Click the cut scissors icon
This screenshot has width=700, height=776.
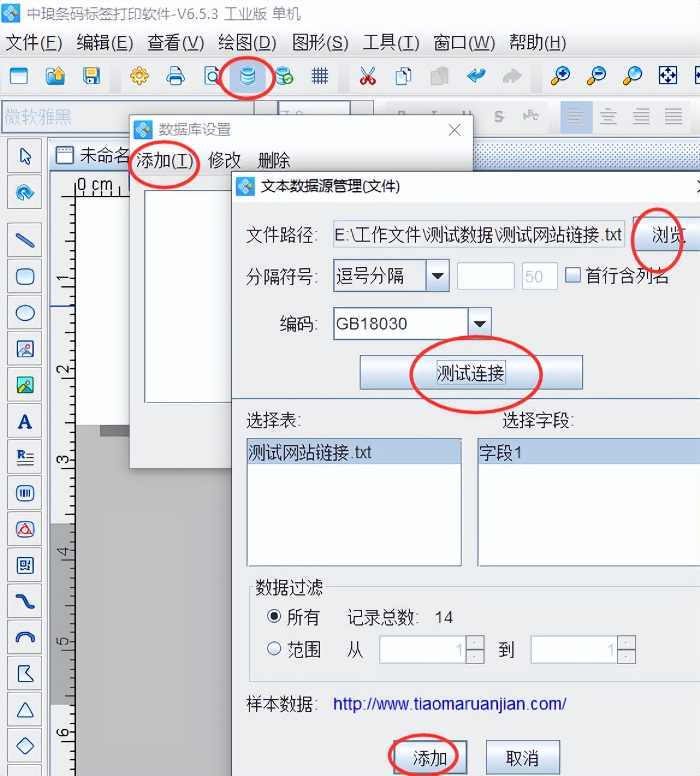pyautogui.click(x=367, y=76)
